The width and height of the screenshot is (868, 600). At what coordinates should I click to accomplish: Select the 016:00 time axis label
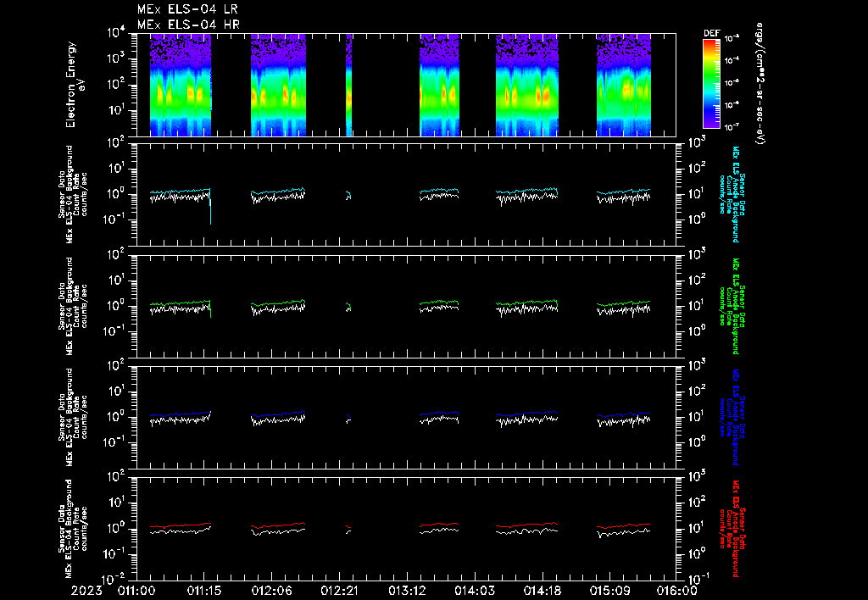coord(676,591)
